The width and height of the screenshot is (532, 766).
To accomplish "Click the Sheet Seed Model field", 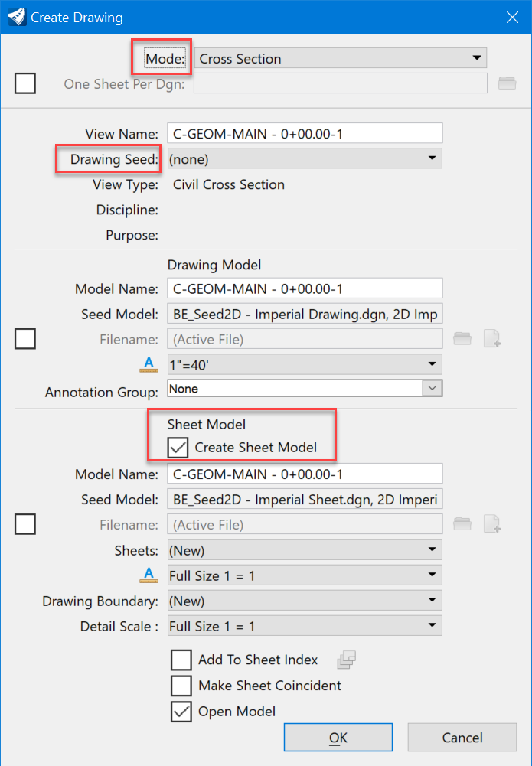I will pyautogui.click(x=305, y=499).
